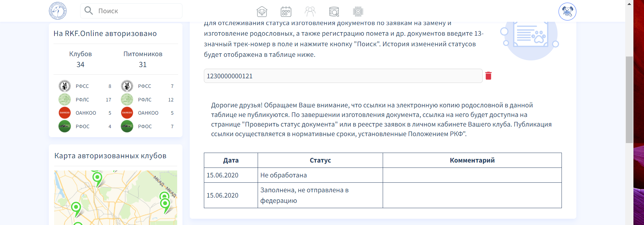Open the database search icon
Image resolution: width=644 pixels, height=225 pixels.
pyautogui.click(x=334, y=12)
